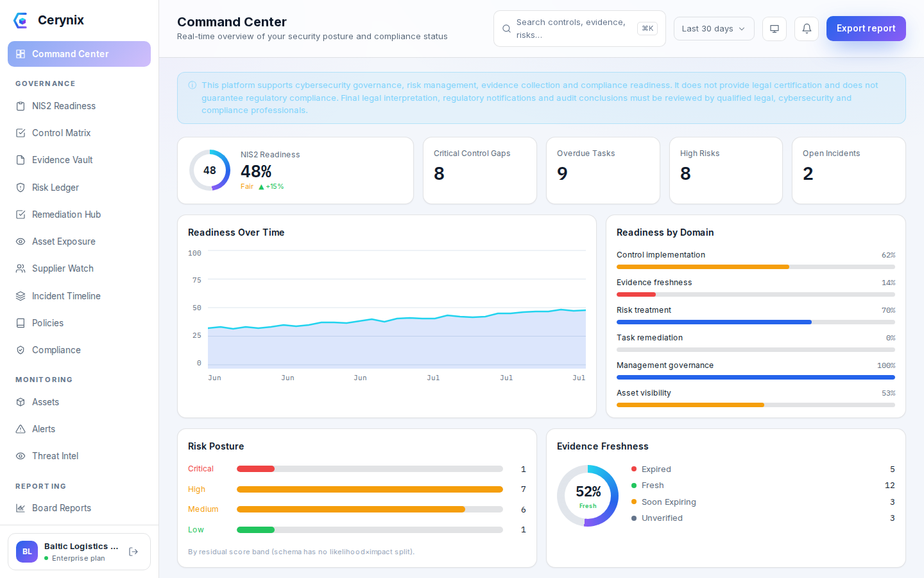Viewport: 924px width, 578px height.
Task: Open Policies in sidebar
Action: 79,323
